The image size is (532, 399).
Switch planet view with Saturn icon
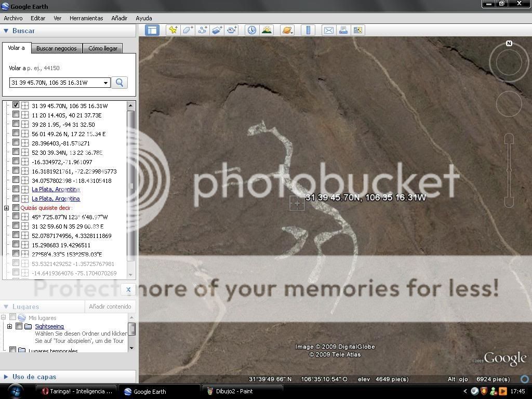point(287,30)
